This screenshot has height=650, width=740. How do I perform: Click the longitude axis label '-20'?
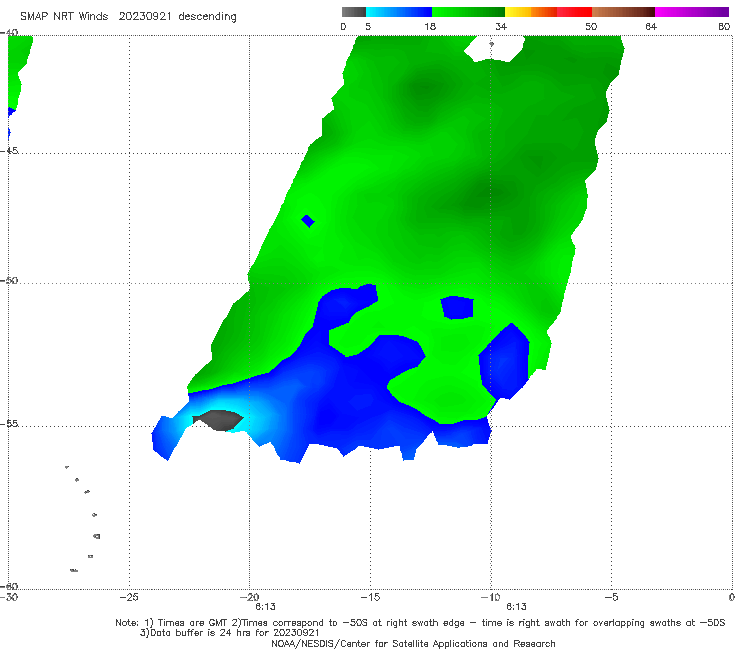(250, 597)
